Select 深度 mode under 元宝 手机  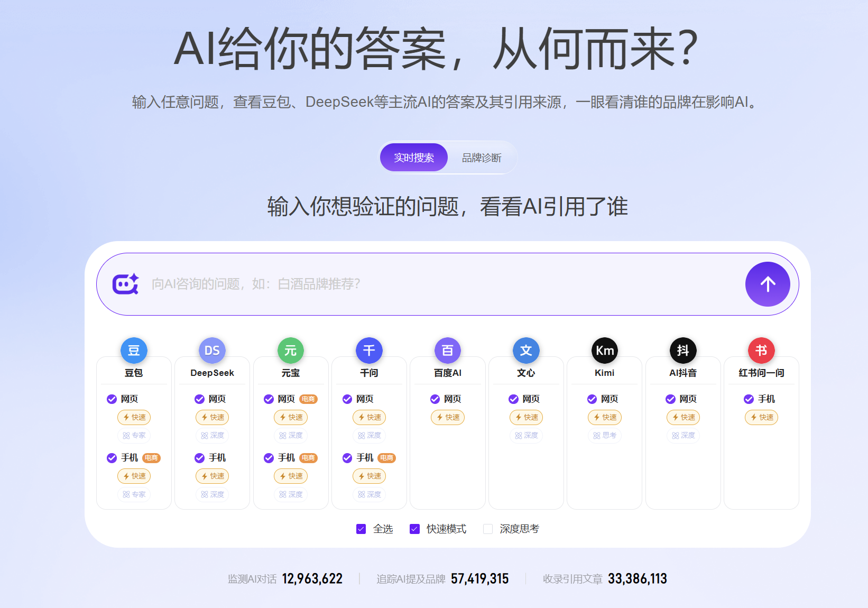291,494
